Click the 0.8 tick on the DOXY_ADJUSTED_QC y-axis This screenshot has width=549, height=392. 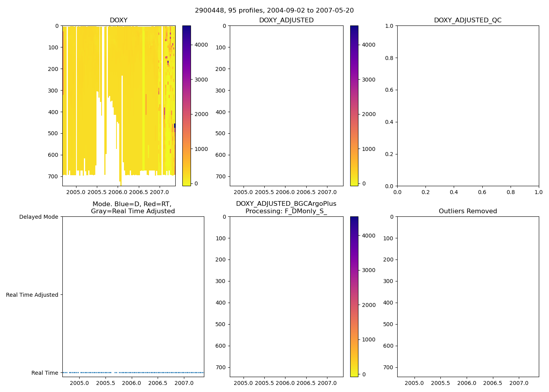(x=390, y=58)
